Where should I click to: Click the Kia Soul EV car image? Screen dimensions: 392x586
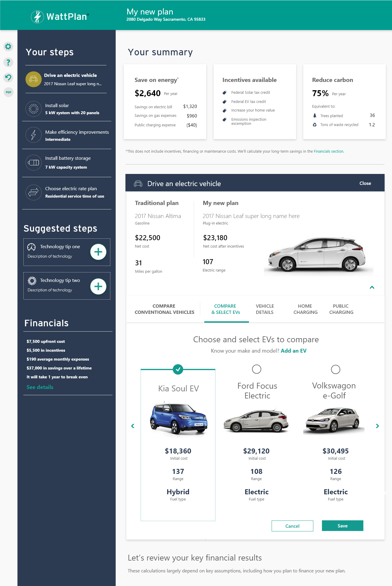pyautogui.click(x=178, y=419)
